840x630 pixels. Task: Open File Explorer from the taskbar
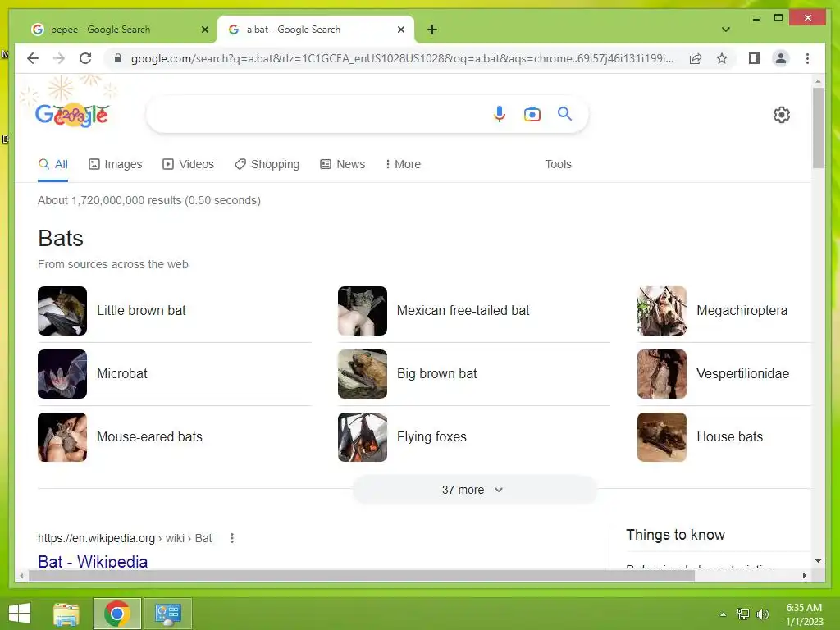(x=66, y=614)
